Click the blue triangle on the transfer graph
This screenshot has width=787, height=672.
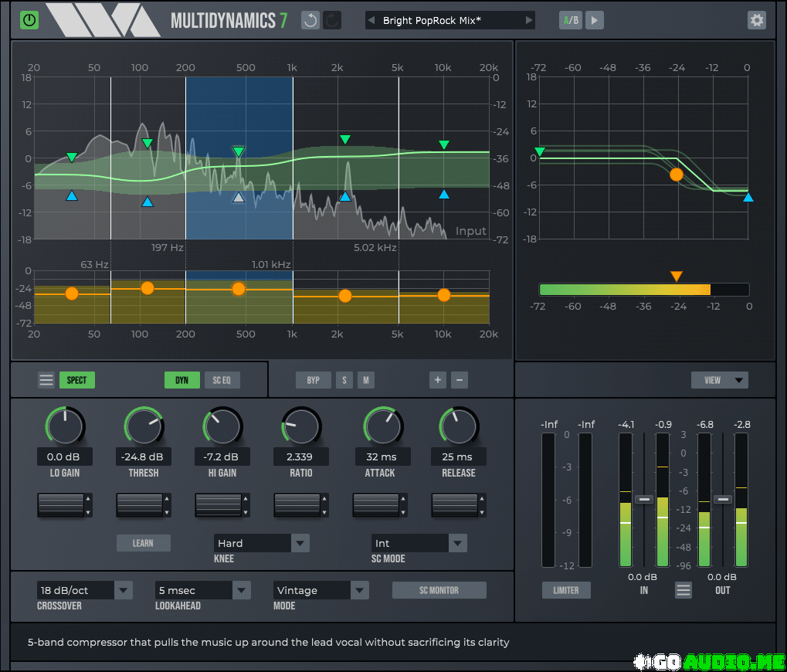748,197
